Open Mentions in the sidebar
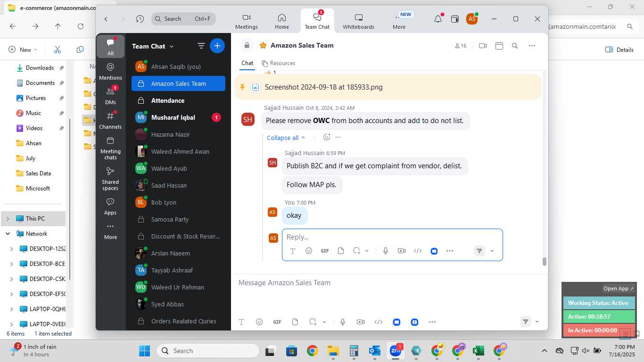 click(x=110, y=71)
